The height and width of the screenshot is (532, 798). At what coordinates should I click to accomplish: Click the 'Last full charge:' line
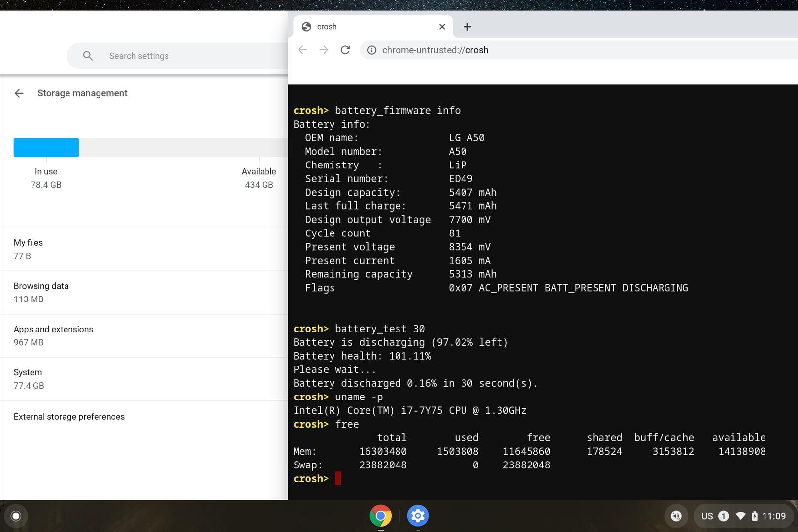(x=401, y=206)
